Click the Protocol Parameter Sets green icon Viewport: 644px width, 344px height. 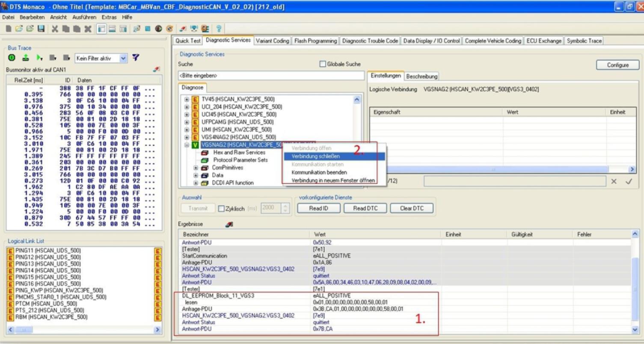(x=205, y=160)
